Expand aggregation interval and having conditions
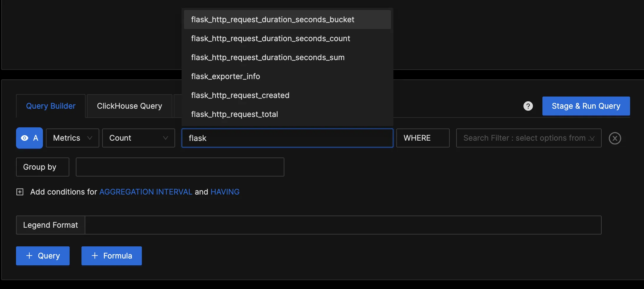 tap(20, 192)
